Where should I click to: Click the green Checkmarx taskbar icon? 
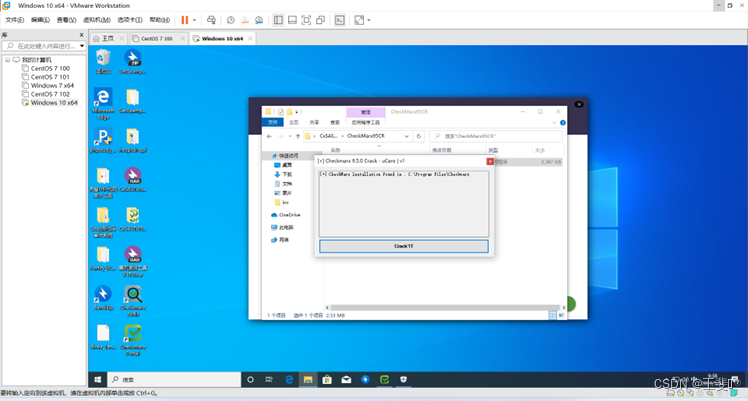click(384, 380)
